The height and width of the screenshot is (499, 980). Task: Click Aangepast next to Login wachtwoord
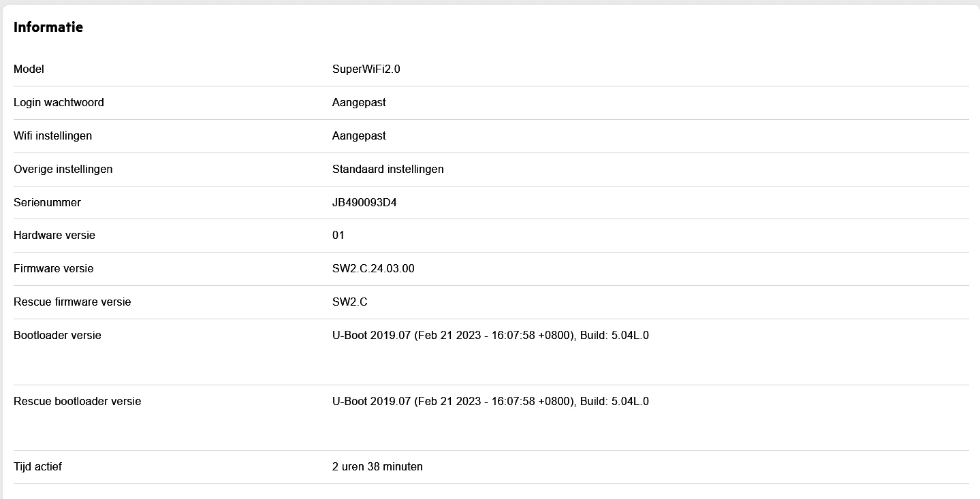(359, 102)
